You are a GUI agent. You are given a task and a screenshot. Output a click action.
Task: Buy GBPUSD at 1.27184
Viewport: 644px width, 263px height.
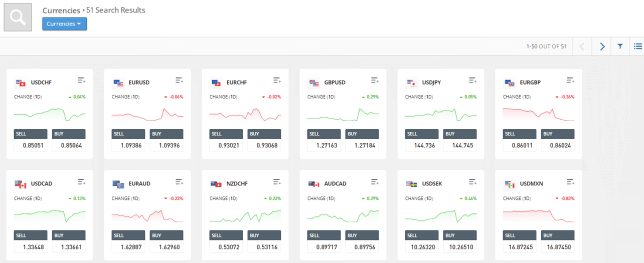[362, 140]
